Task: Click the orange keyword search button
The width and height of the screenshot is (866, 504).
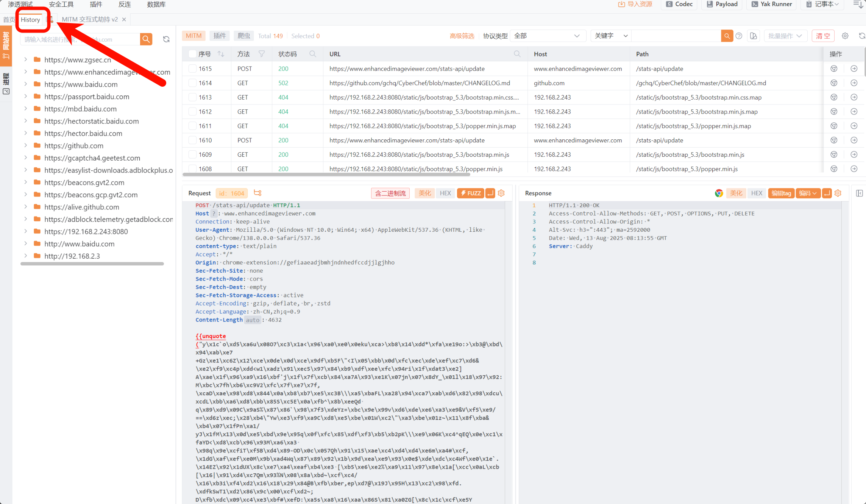Action: tap(727, 36)
